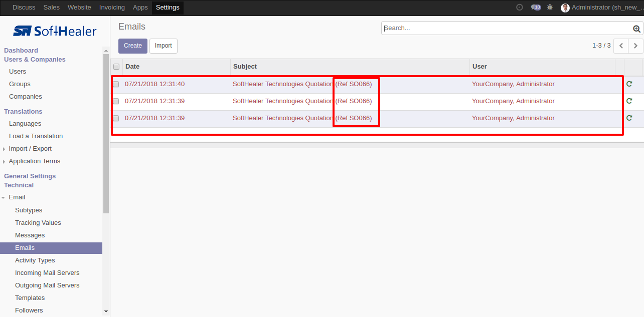Open the Settings menu

(168, 8)
